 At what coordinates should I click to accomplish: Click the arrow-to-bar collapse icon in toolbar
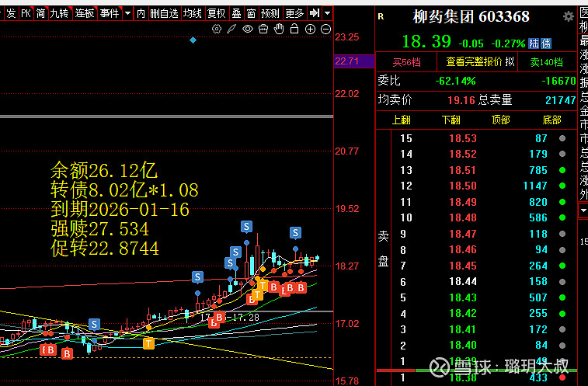[315, 13]
